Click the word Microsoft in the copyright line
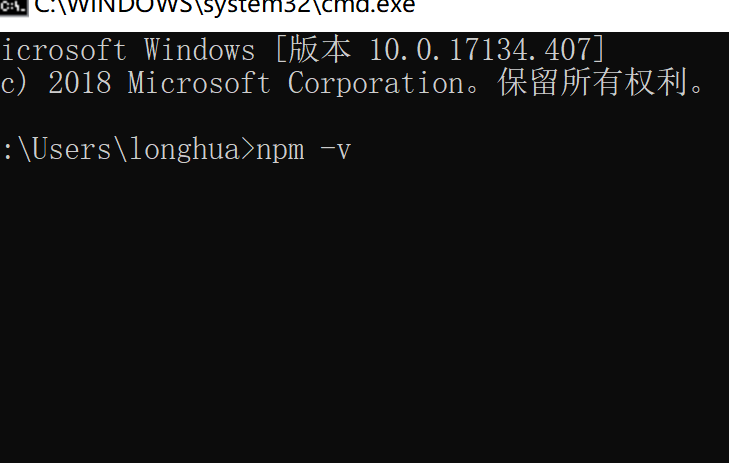This screenshot has width=729, height=463. tap(199, 83)
